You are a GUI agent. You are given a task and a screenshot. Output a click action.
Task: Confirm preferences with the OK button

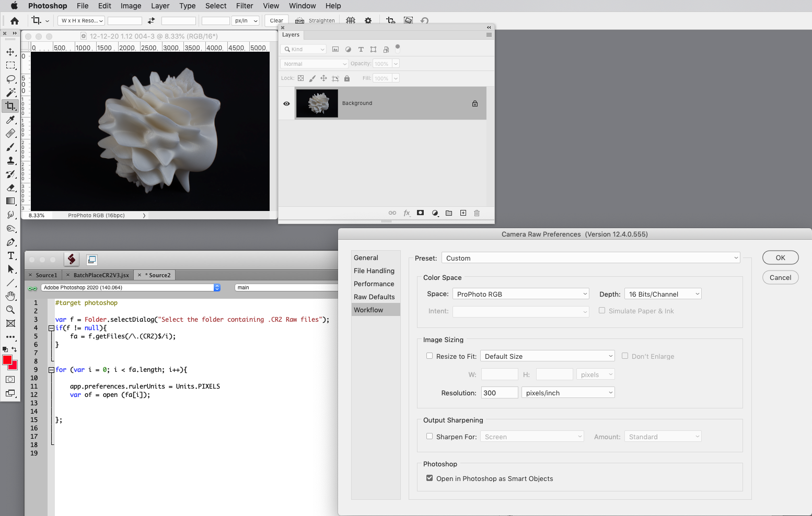tap(780, 257)
